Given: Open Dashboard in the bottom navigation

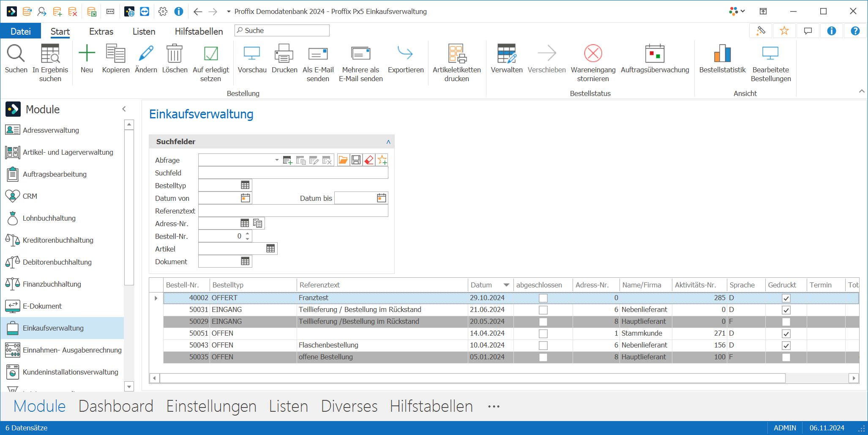Looking at the screenshot, I should 116,406.
